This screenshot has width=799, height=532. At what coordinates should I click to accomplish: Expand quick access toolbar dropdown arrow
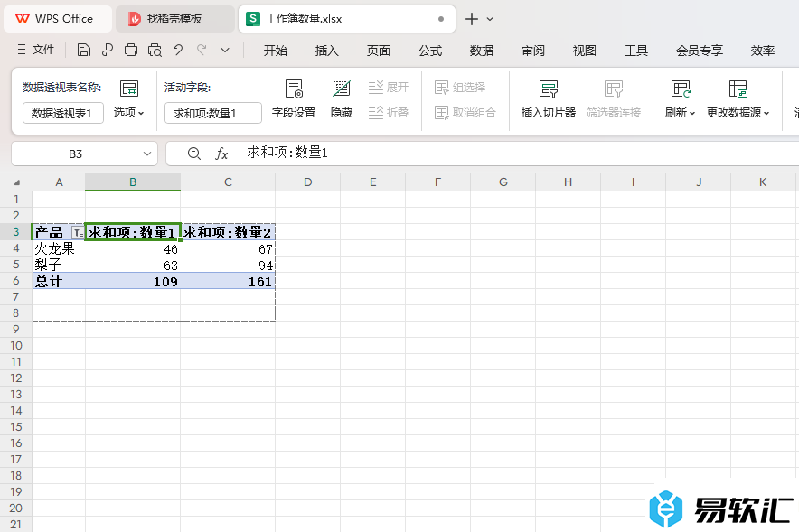click(x=225, y=50)
